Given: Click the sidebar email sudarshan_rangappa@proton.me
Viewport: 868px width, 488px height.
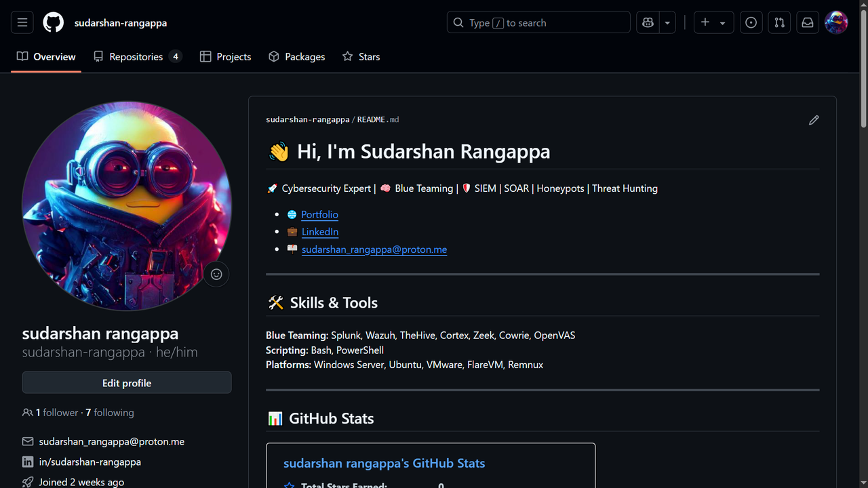Looking at the screenshot, I should point(112,441).
